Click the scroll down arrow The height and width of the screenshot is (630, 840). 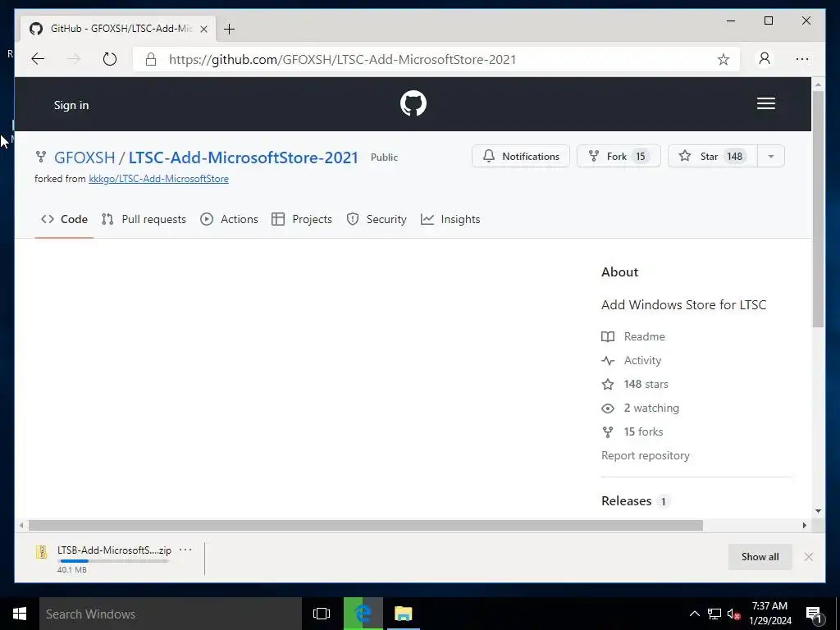818,511
